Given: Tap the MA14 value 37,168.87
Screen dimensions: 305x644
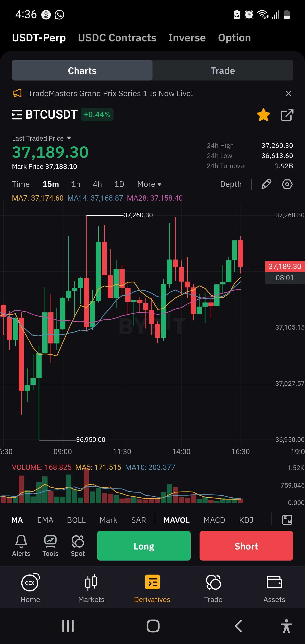Looking at the screenshot, I should click(x=95, y=198).
